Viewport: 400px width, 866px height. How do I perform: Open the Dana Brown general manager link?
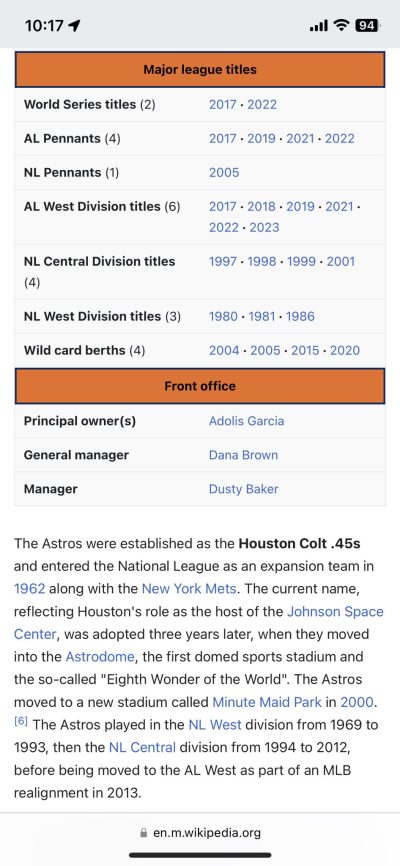click(x=243, y=455)
